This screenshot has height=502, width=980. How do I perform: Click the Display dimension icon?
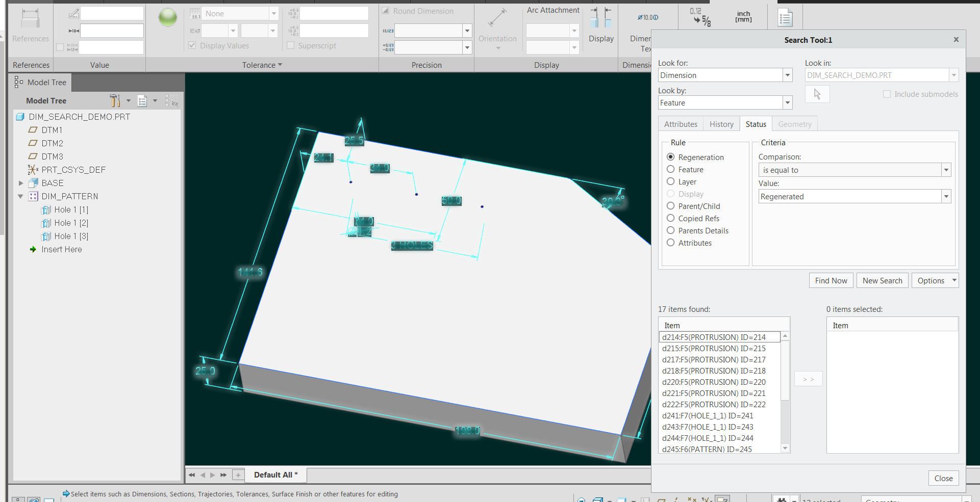601,18
